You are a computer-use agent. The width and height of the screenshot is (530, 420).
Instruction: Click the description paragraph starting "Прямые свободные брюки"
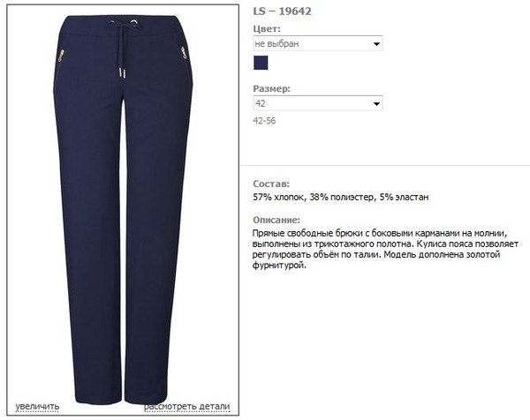coord(385,249)
